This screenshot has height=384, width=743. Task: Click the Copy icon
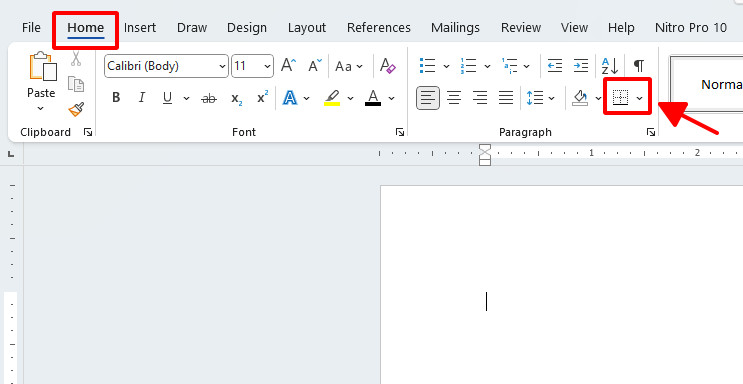(76, 84)
